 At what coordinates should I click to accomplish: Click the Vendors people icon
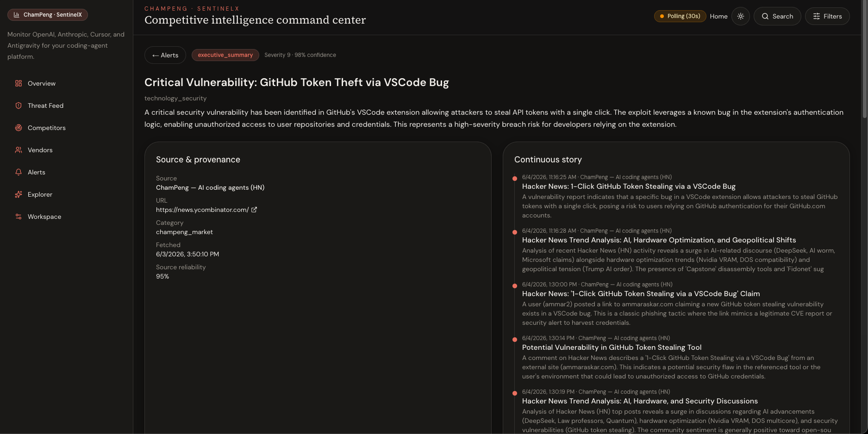pyautogui.click(x=19, y=150)
